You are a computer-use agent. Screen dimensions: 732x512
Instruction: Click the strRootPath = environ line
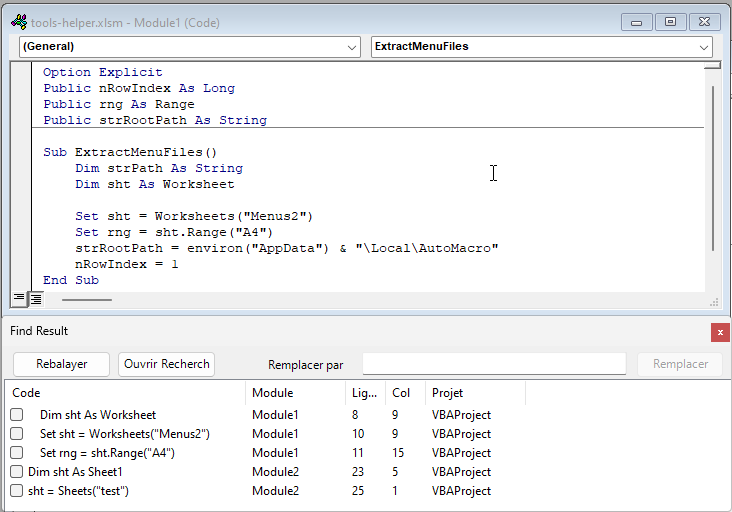point(287,248)
